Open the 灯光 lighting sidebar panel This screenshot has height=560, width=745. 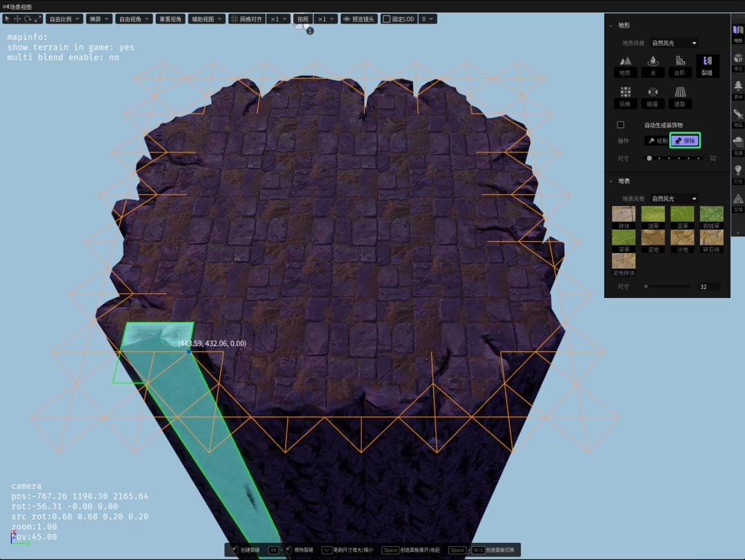(x=738, y=173)
